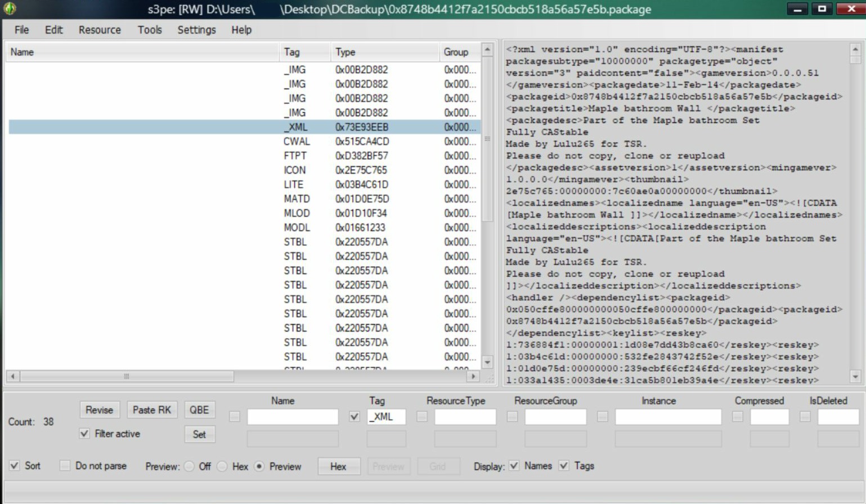Image resolution: width=866 pixels, height=504 pixels.
Task: Click the XML preview scroll down arrow
Action: click(855, 377)
